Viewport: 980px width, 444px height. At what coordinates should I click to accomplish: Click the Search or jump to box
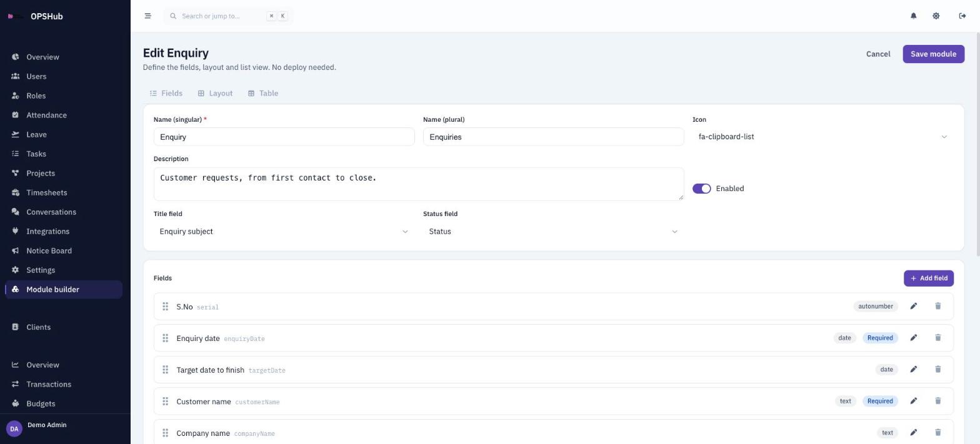pos(228,16)
